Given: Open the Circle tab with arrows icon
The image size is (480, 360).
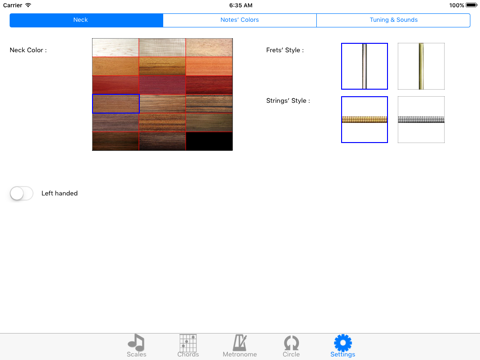Looking at the screenshot, I should 291,346.
